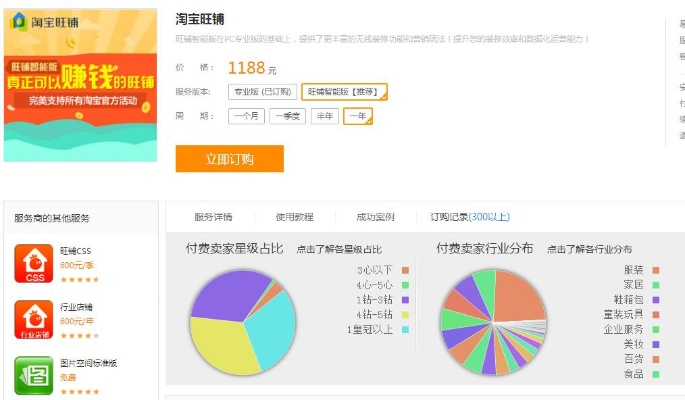View the 订购记录 tab
Viewport: 685px width, 400px height.
(x=469, y=217)
